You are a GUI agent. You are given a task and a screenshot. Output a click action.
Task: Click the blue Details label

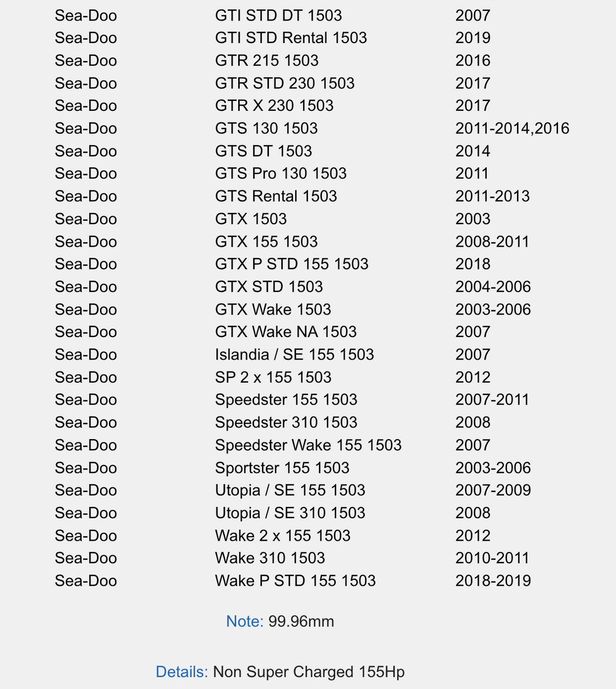[182, 672]
